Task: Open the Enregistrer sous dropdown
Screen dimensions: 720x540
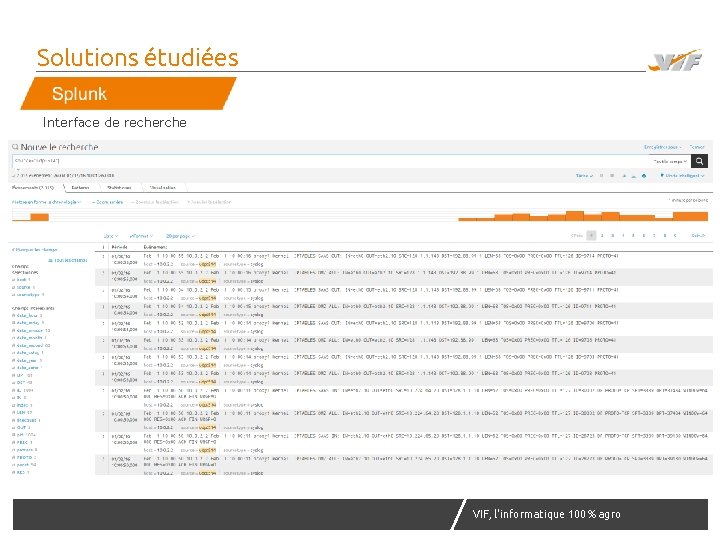Action: 662,147
